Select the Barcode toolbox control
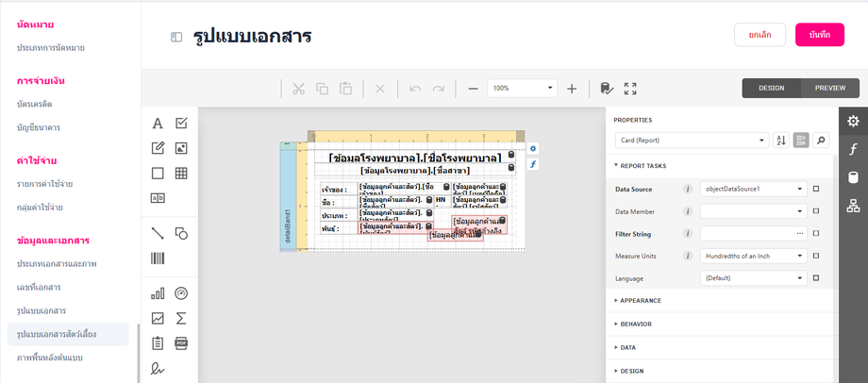Image resolution: width=868 pixels, height=383 pixels. (158, 258)
